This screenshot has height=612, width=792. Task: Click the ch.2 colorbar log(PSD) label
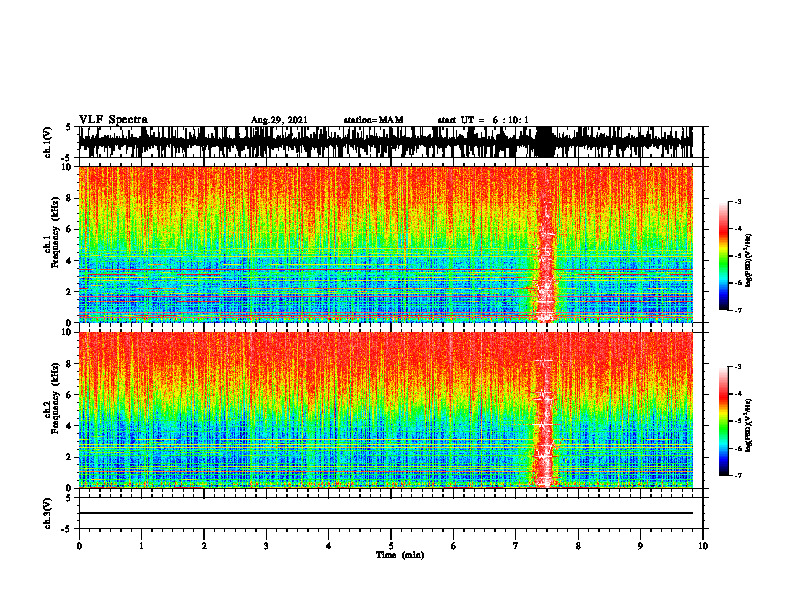pos(749,424)
